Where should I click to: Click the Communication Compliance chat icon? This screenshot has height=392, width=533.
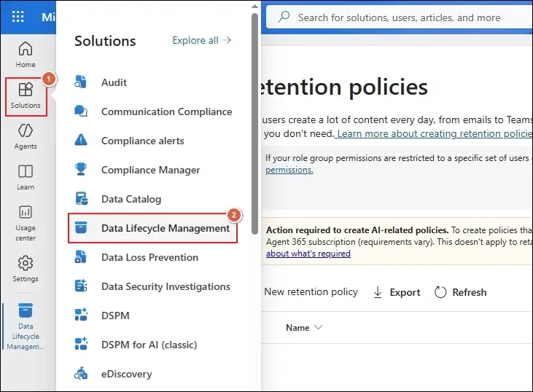(x=80, y=111)
